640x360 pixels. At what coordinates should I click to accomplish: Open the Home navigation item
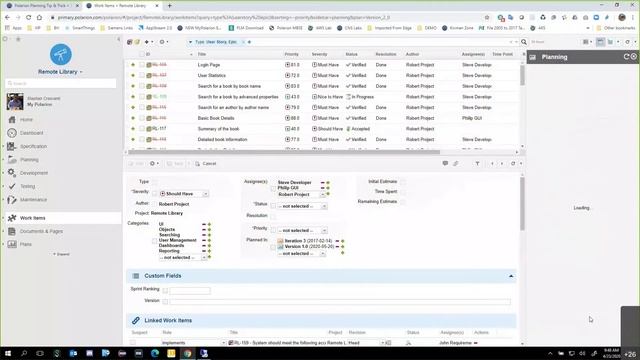(26, 120)
